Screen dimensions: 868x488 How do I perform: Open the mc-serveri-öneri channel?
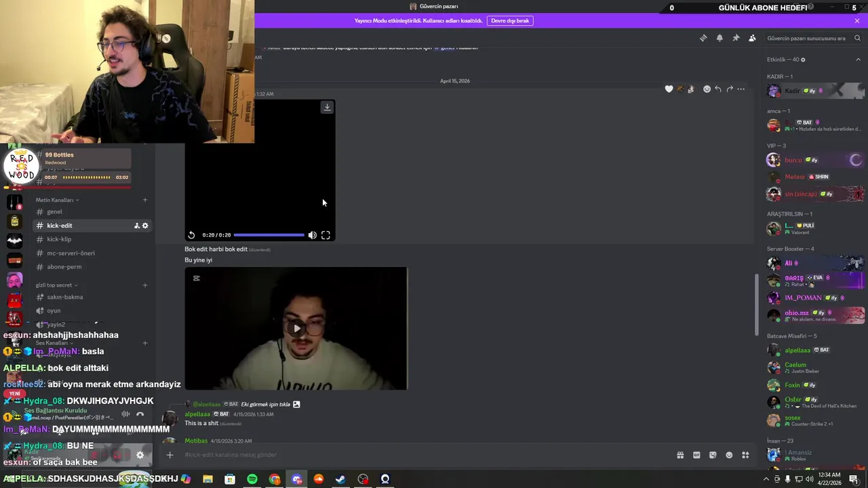click(x=92, y=253)
